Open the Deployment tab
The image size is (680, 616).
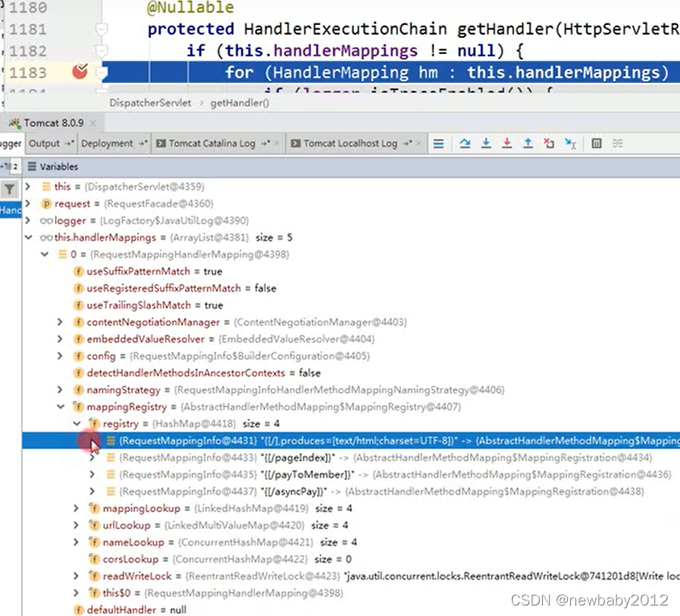point(114,144)
